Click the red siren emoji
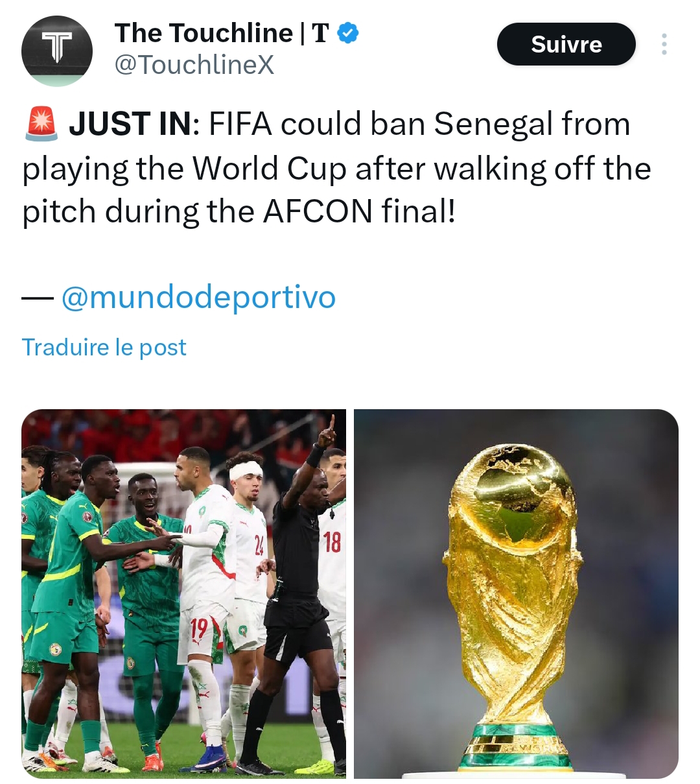Viewport: 700px width, 784px height. [x=41, y=124]
